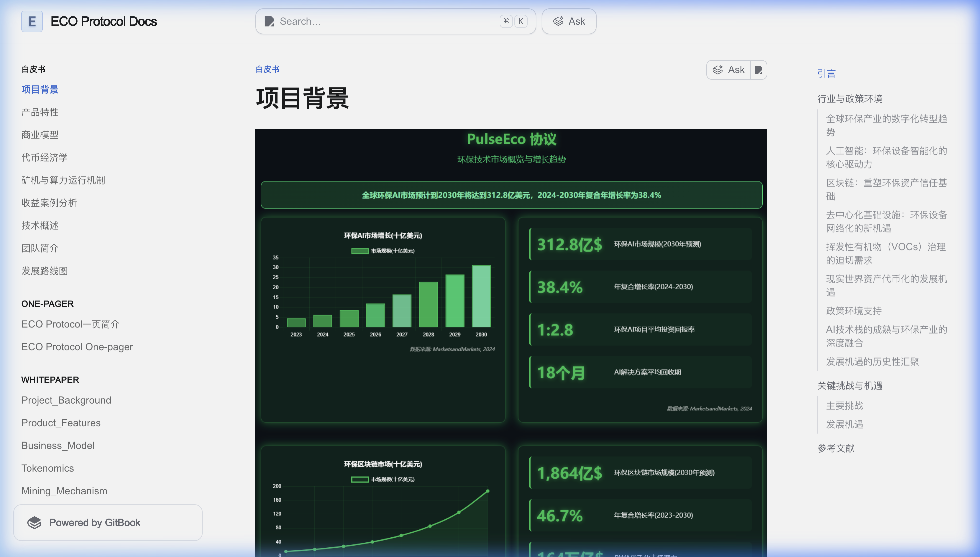Open 代币经济学 in the sidebar
This screenshot has width=980, height=557.
tap(45, 157)
